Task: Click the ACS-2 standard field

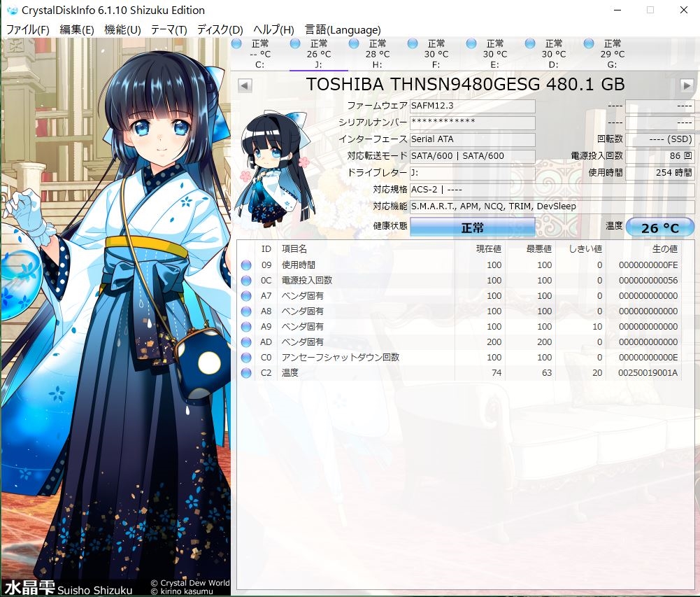Action: pyautogui.click(x=552, y=190)
